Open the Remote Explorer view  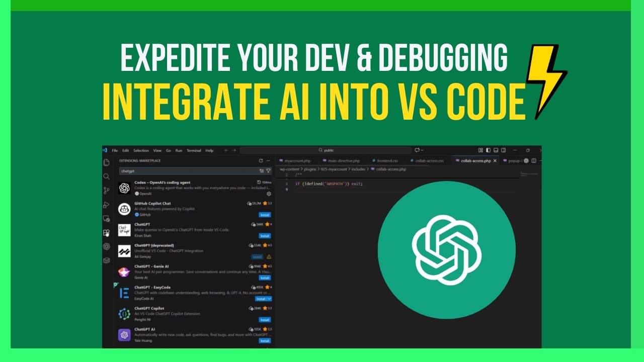pyautogui.click(x=106, y=219)
